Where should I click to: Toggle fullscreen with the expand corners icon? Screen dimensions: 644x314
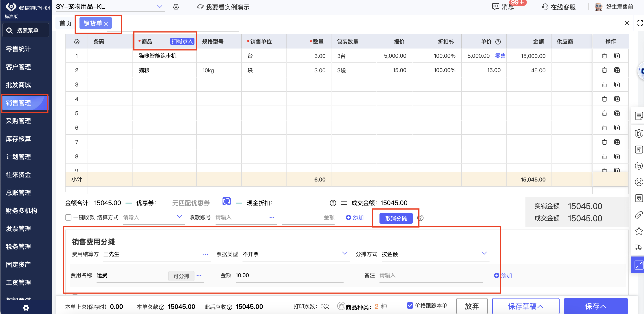click(640, 23)
